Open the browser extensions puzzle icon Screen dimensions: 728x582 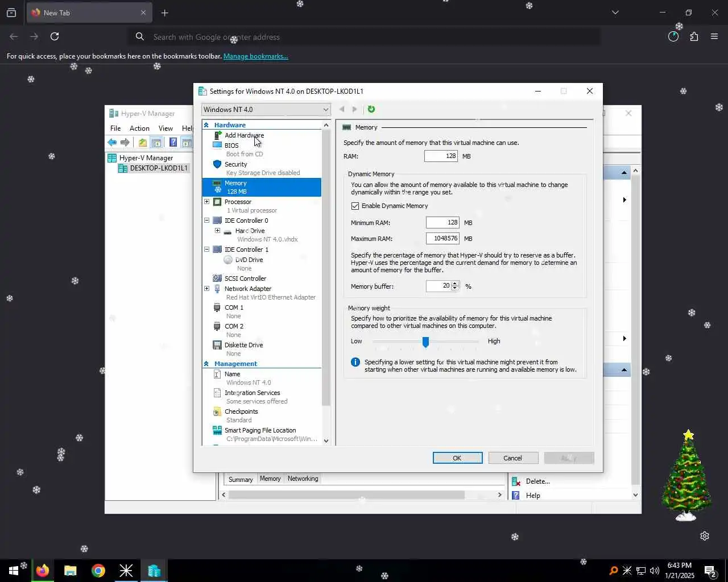(x=694, y=36)
